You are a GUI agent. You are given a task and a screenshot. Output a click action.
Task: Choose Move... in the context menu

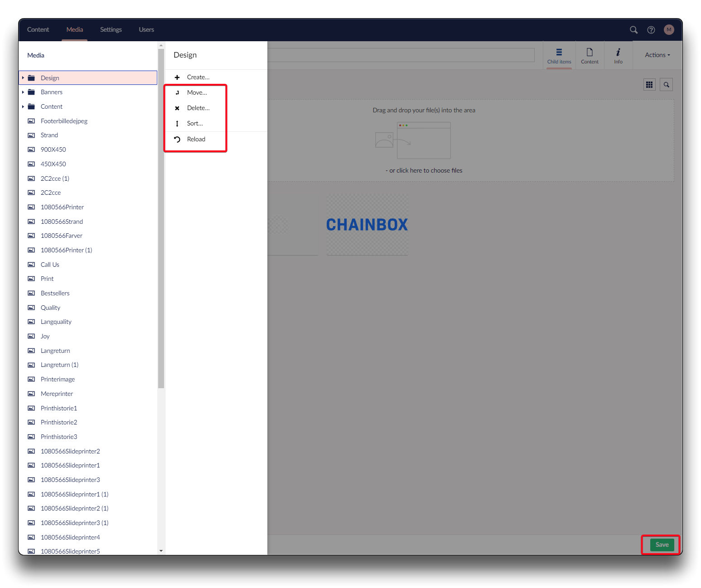point(197,93)
